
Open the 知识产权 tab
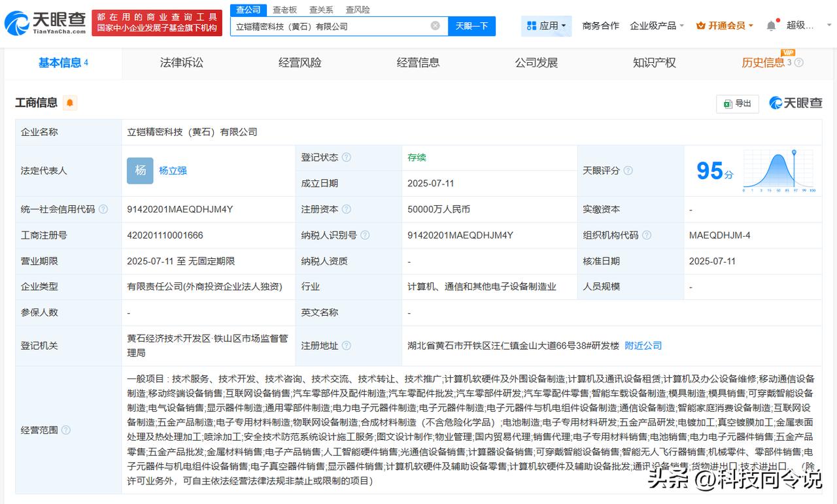[x=655, y=63]
